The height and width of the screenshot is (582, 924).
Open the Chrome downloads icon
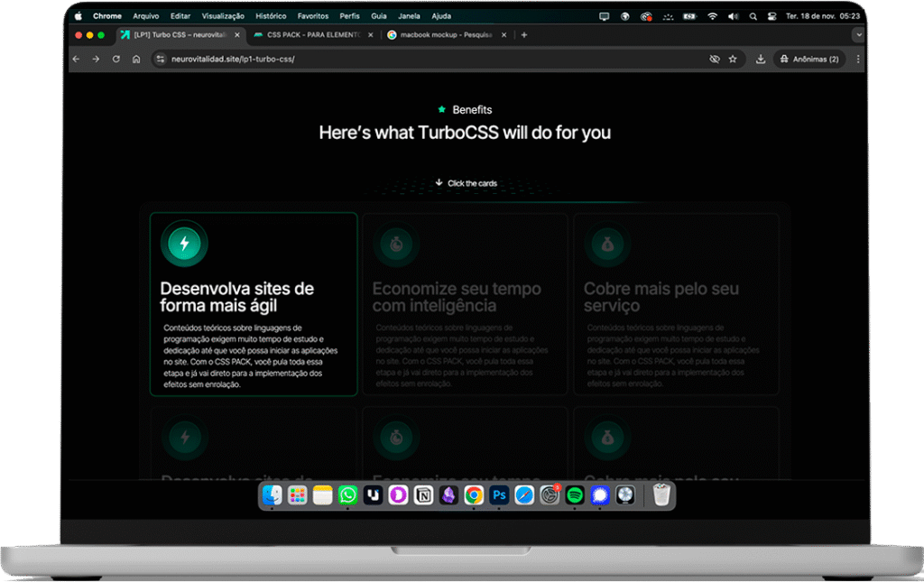click(x=761, y=59)
